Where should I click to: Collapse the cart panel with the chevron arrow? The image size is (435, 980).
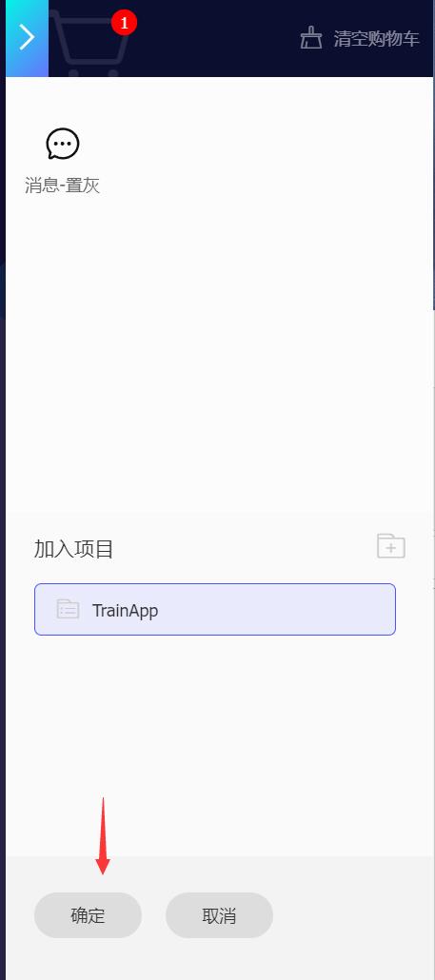(27, 38)
